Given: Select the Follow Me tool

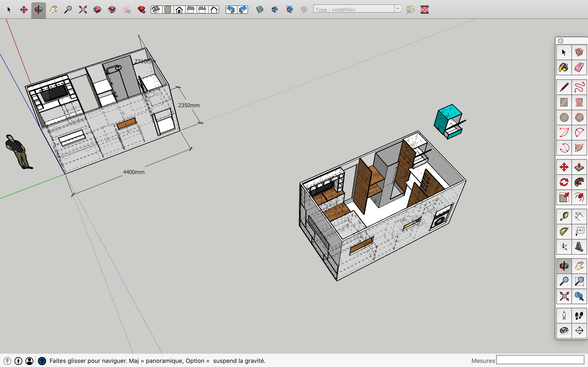Looking at the screenshot, I should [579, 182].
